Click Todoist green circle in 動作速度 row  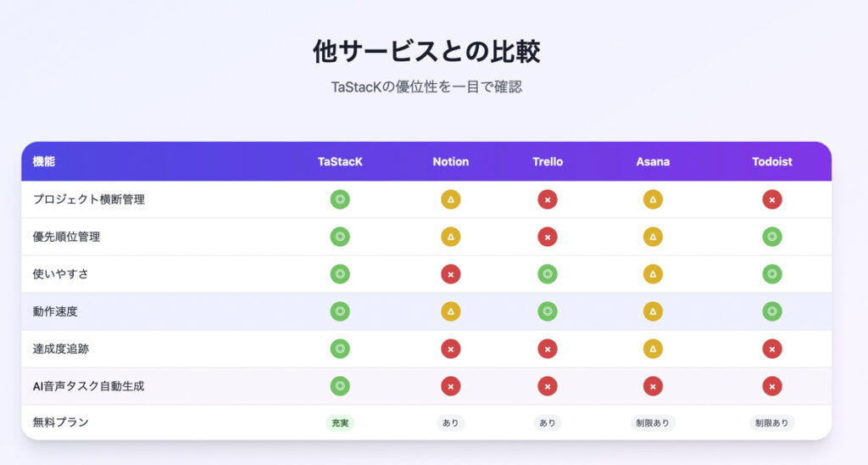(x=771, y=311)
